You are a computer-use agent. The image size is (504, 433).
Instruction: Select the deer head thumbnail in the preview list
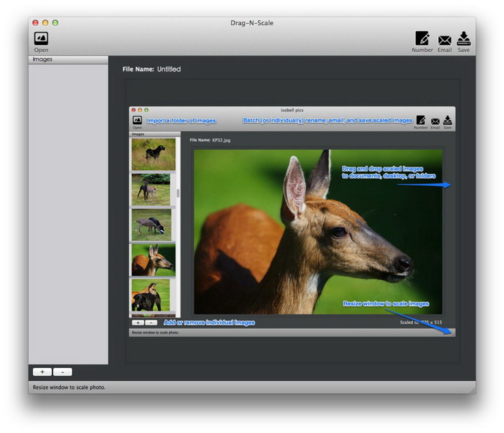pos(153,259)
